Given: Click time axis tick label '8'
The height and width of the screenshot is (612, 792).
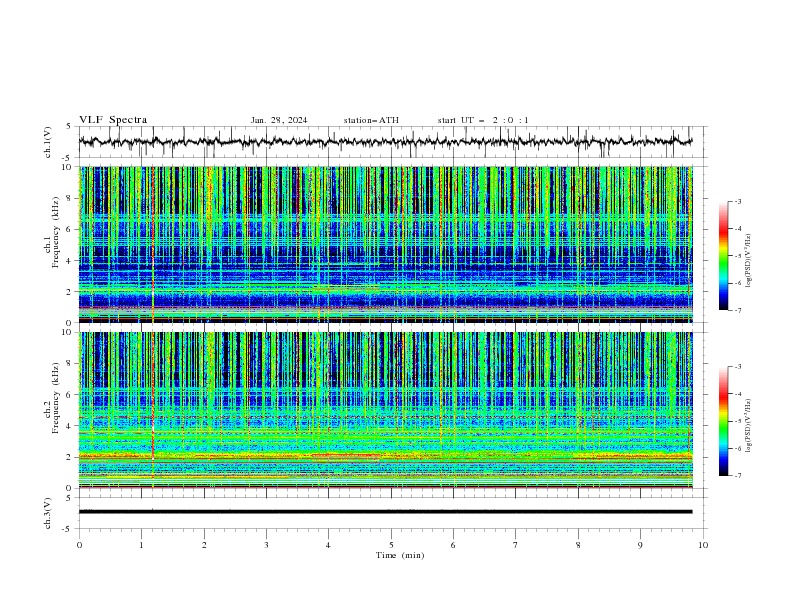Looking at the screenshot, I should click(x=578, y=545).
